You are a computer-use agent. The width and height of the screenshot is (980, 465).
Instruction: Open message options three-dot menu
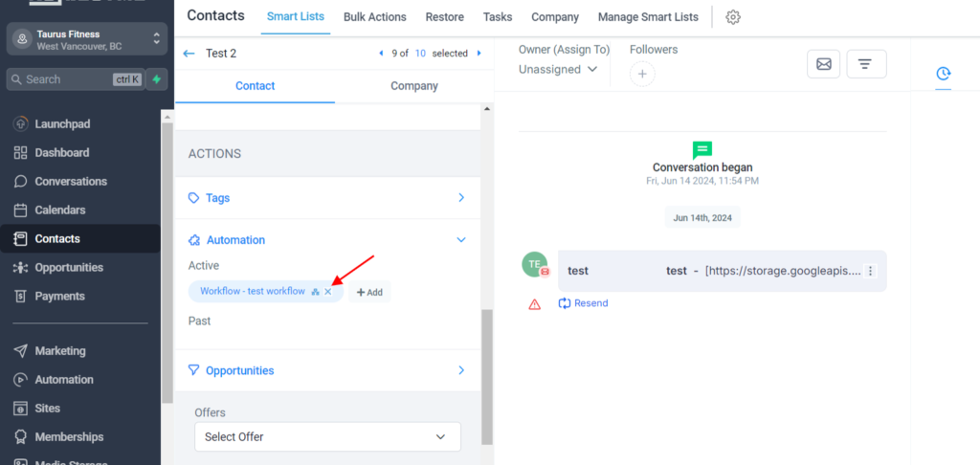[x=871, y=271]
